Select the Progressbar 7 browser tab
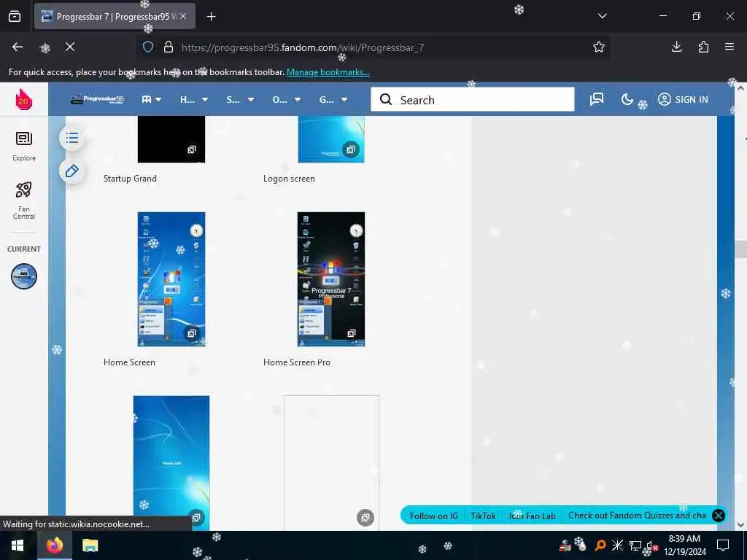This screenshot has width=747, height=560. coord(115,17)
